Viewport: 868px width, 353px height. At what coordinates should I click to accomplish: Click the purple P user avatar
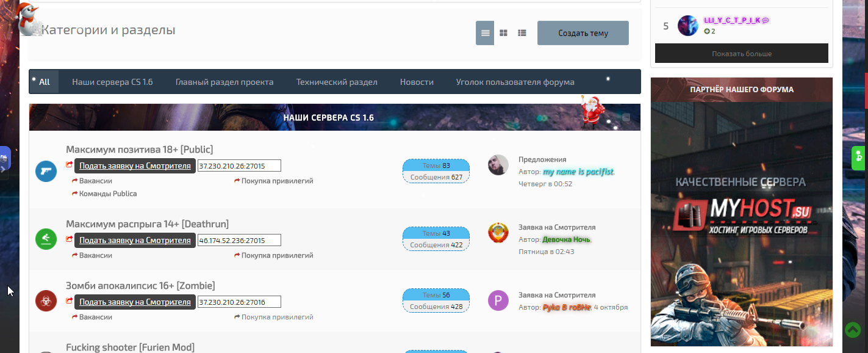point(498,300)
